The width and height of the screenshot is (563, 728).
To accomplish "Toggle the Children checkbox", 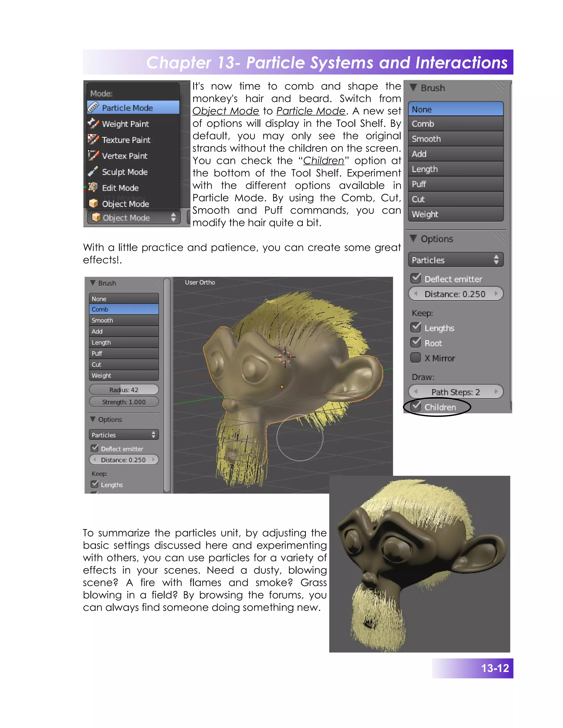I will click(x=416, y=407).
